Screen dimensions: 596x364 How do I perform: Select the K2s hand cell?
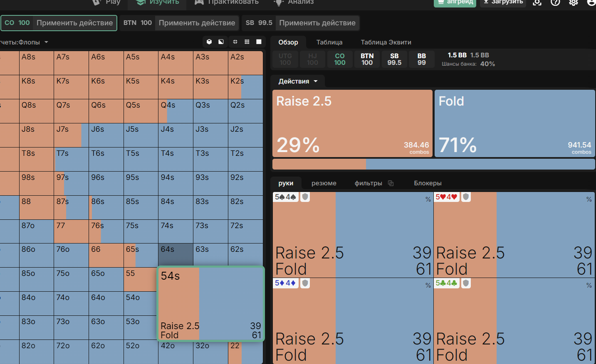(x=245, y=87)
